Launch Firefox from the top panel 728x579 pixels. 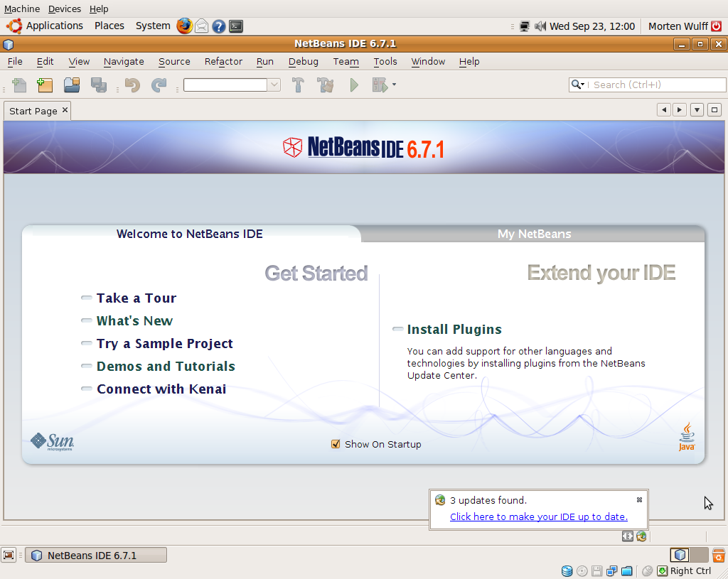pyautogui.click(x=184, y=26)
